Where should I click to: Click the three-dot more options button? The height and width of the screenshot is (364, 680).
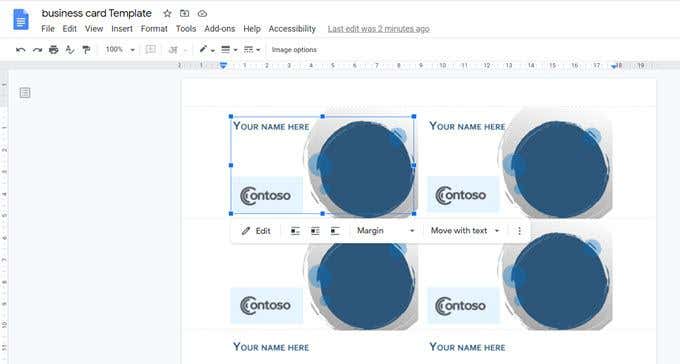coord(520,231)
